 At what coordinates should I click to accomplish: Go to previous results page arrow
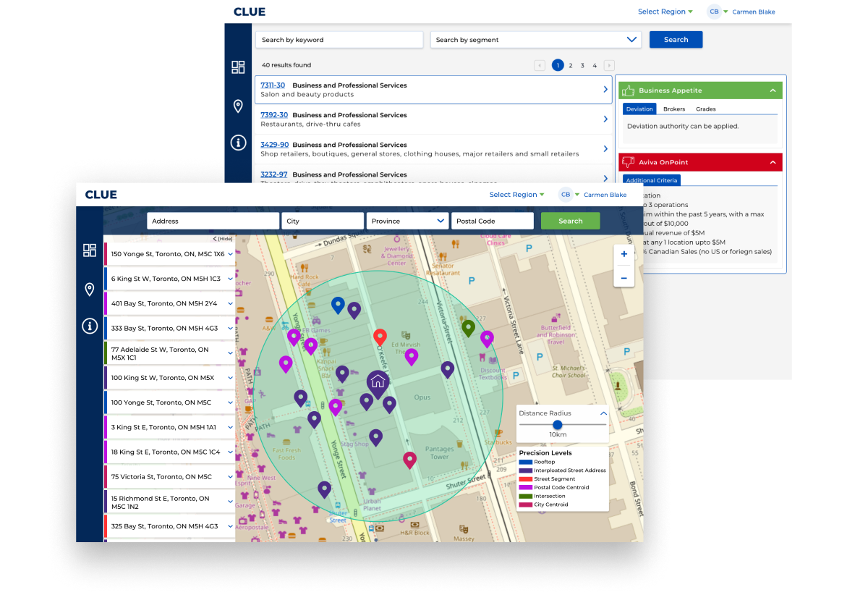click(540, 65)
